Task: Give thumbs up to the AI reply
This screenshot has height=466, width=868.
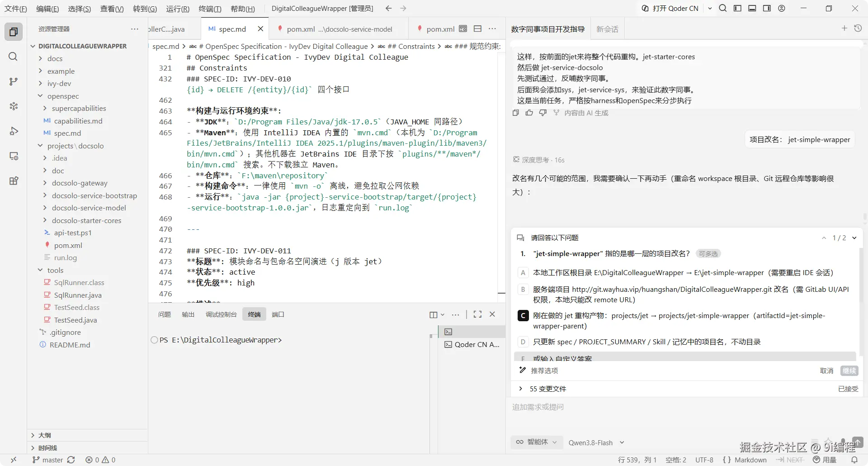Action: (529, 113)
